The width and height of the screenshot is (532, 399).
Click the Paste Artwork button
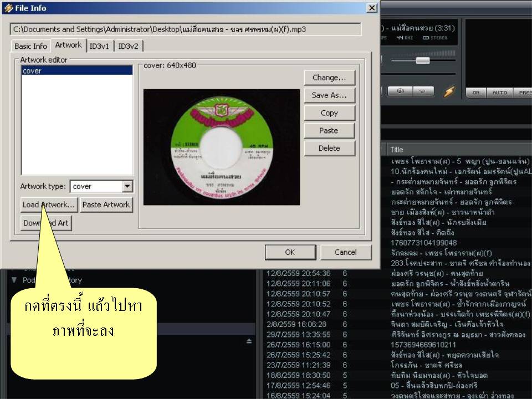point(106,204)
